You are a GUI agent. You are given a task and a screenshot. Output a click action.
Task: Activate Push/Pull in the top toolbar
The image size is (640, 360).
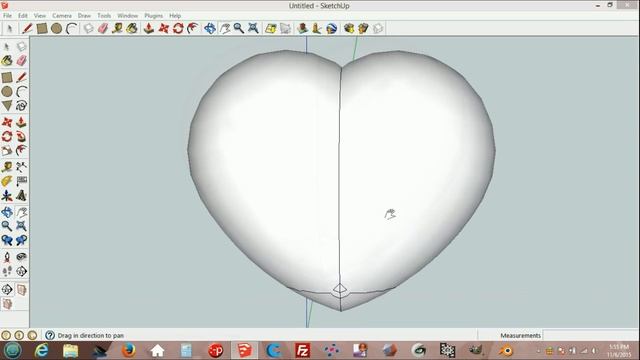pyautogui.click(x=149, y=28)
